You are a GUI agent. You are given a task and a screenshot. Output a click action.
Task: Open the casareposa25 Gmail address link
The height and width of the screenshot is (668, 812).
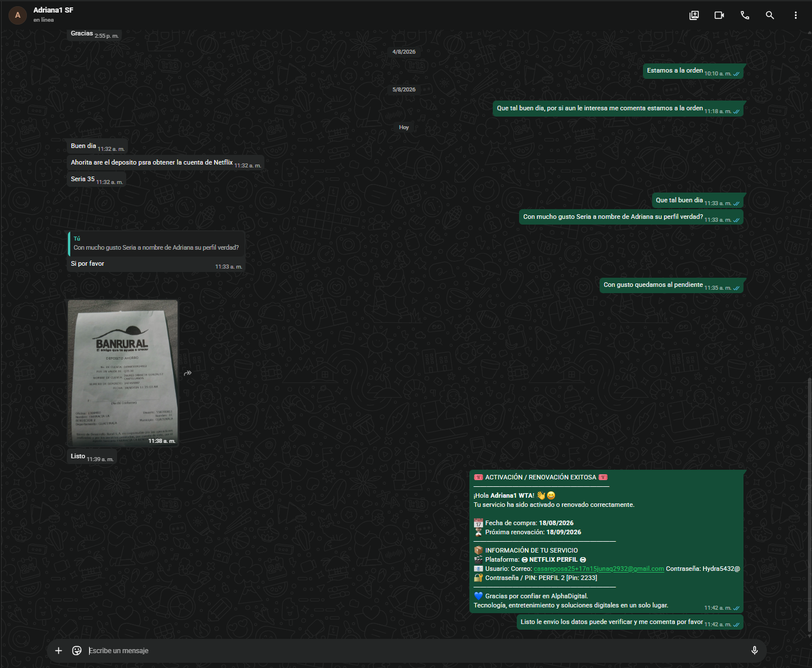click(x=598, y=569)
